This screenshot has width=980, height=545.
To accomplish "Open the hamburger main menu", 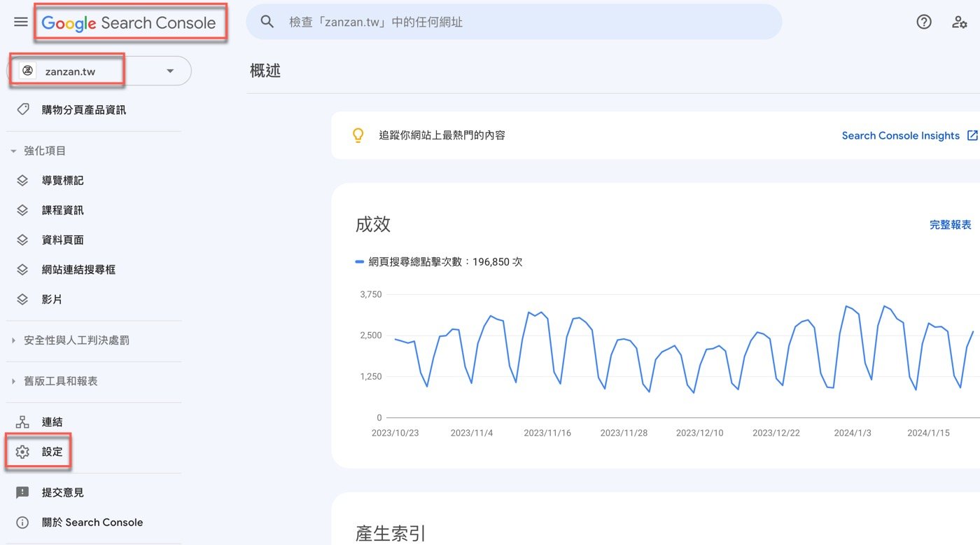I will [21, 22].
